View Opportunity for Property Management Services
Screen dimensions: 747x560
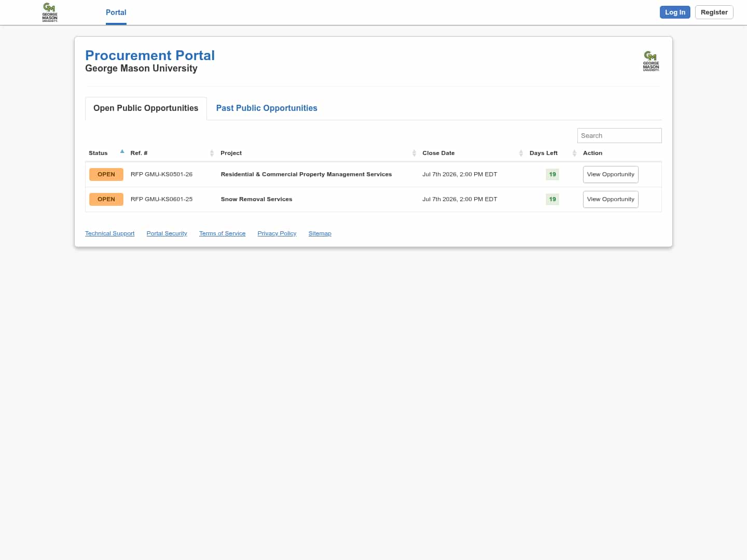[x=611, y=175]
